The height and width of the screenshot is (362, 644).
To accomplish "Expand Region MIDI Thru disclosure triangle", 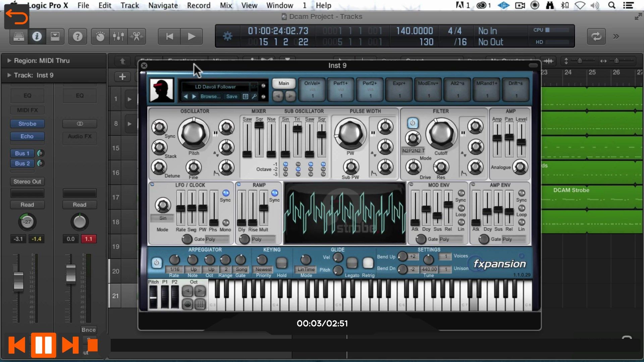I will click(x=9, y=61).
